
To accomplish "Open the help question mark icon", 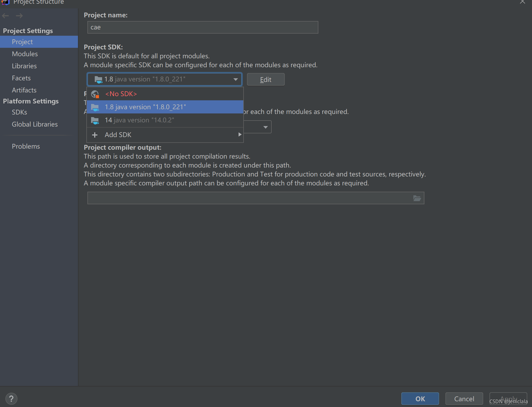I will pyautogui.click(x=12, y=399).
